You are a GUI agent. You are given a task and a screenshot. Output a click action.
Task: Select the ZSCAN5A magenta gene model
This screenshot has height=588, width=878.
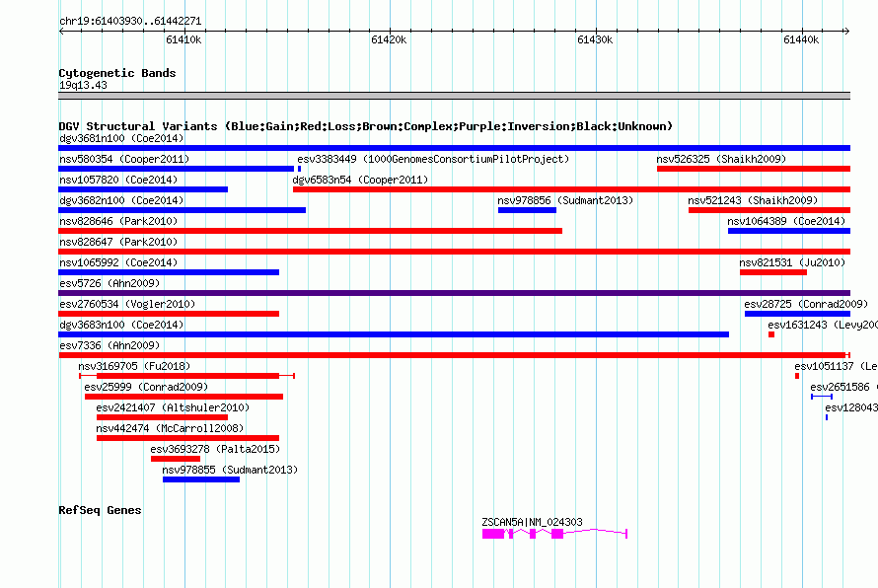[x=554, y=534]
